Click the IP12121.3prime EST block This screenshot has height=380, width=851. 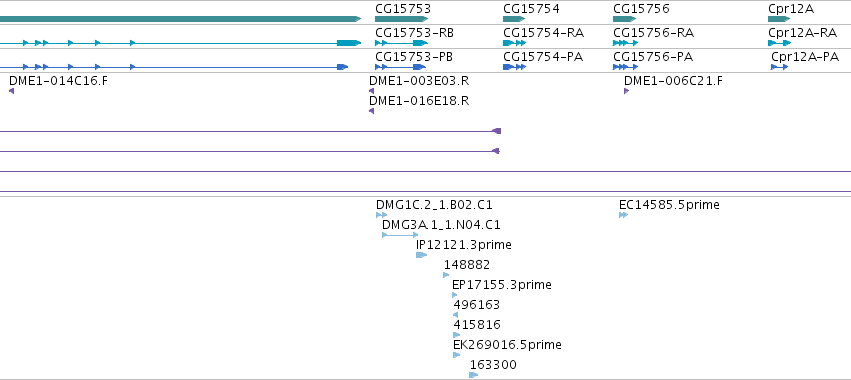[x=422, y=255]
